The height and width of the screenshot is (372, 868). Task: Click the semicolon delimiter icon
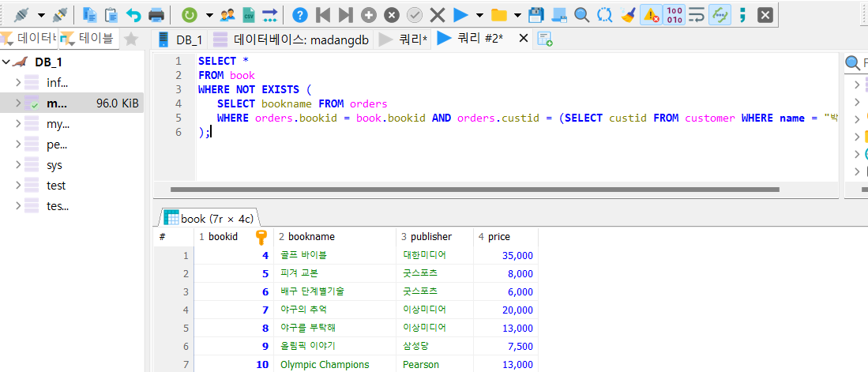[x=742, y=15]
